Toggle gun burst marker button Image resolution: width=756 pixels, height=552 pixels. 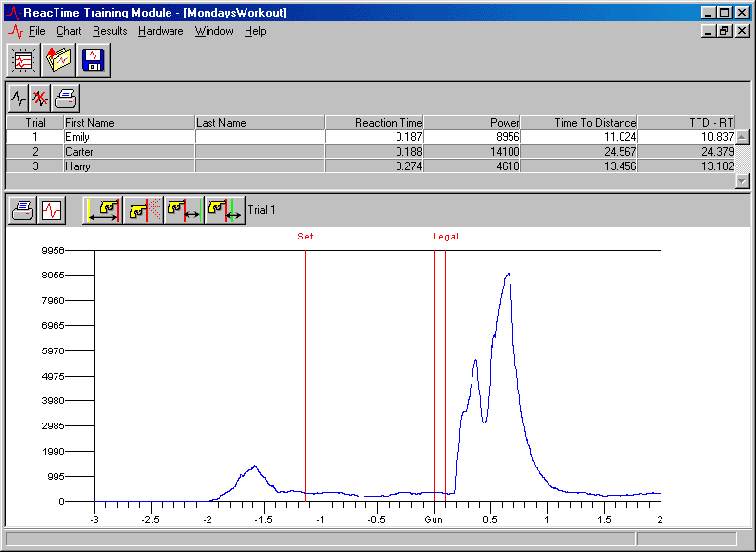pyautogui.click(x=142, y=209)
